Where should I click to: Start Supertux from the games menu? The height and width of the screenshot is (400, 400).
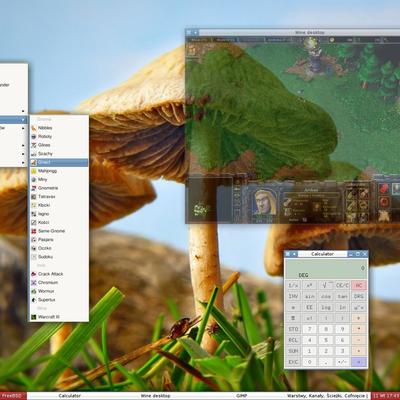59,300
